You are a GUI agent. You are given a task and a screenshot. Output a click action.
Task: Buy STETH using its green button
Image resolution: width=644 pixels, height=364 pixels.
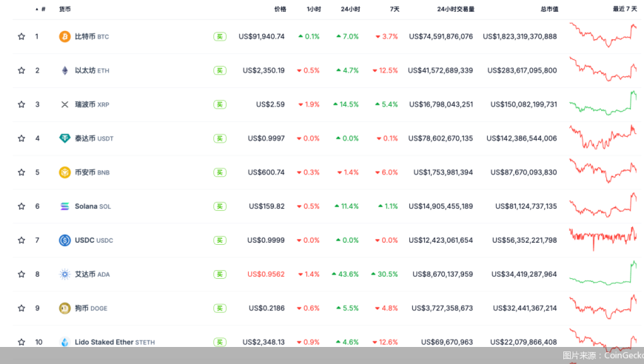pyautogui.click(x=220, y=343)
